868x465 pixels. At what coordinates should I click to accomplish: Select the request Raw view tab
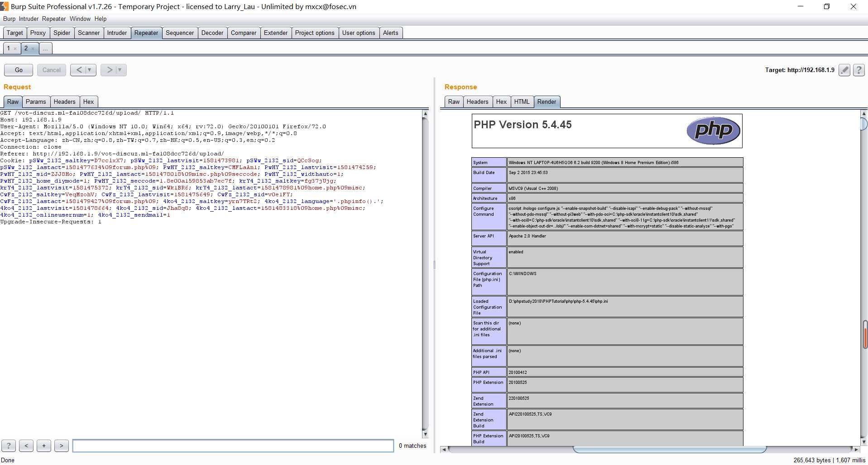pyautogui.click(x=13, y=102)
